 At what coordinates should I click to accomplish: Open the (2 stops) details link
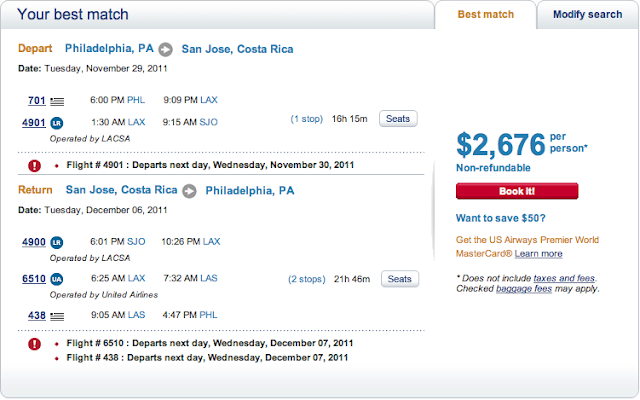[309, 279]
